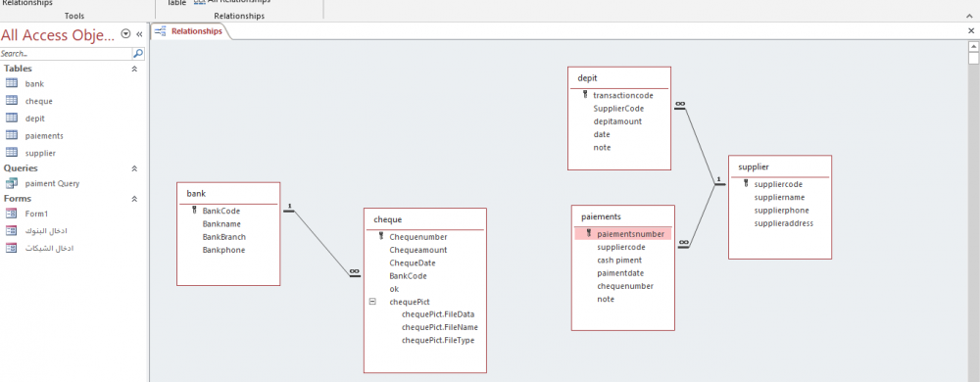Image resolution: width=980 pixels, height=382 pixels.
Task: Close the Relationships window with X
Action: coord(970,30)
